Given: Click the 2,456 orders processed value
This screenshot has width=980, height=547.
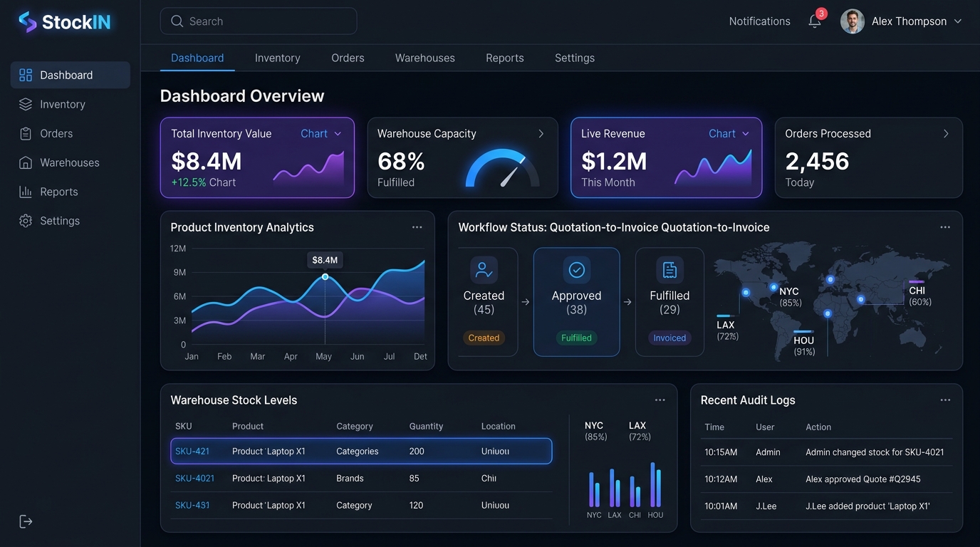Looking at the screenshot, I should [817, 162].
